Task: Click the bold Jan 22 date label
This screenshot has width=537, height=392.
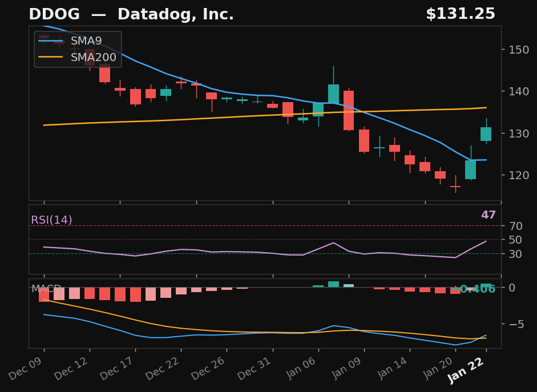Action: click(466, 371)
